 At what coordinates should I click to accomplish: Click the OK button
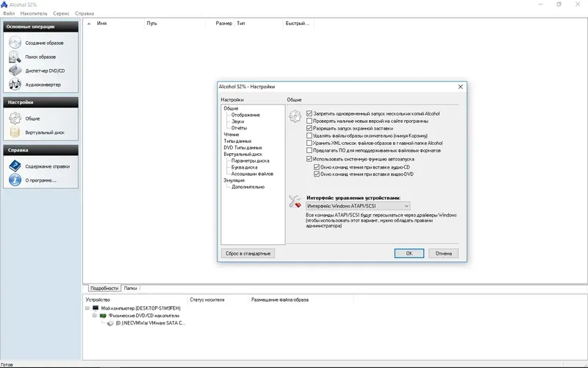click(x=409, y=253)
